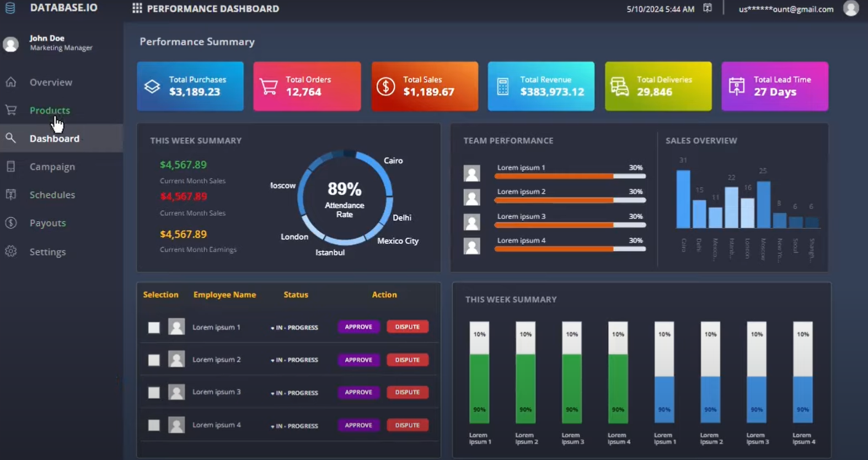This screenshot has height=460, width=868.
Task: Click the dollar coin icon on Total Sales
Action: point(385,87)
